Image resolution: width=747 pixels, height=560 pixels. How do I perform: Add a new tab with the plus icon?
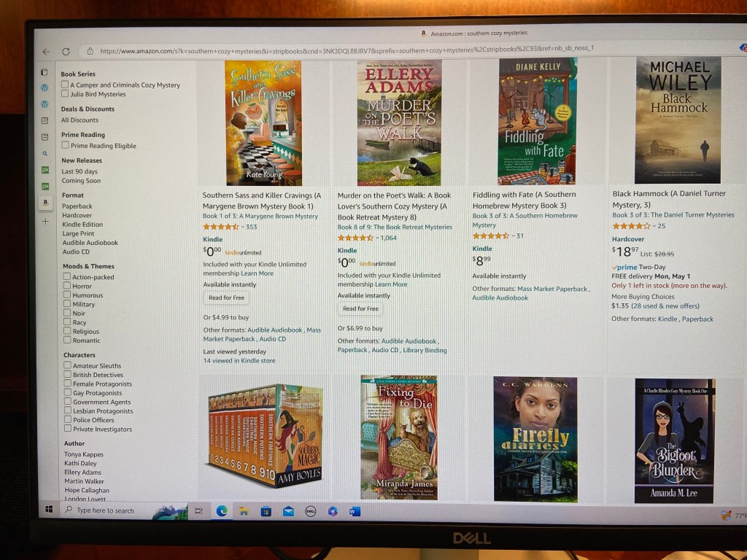click(45, 222)
